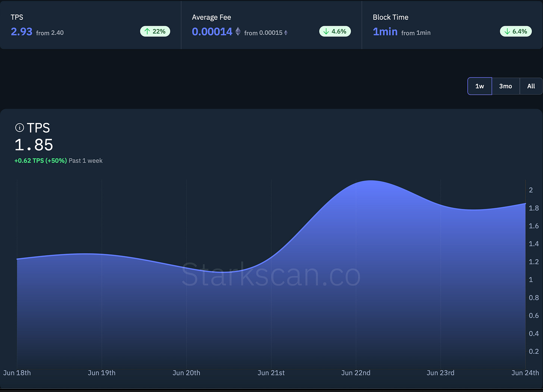This screenshot has width=543, height=392.
Task: Click the Jun 22nd axis label
Action: click(356, 373)
